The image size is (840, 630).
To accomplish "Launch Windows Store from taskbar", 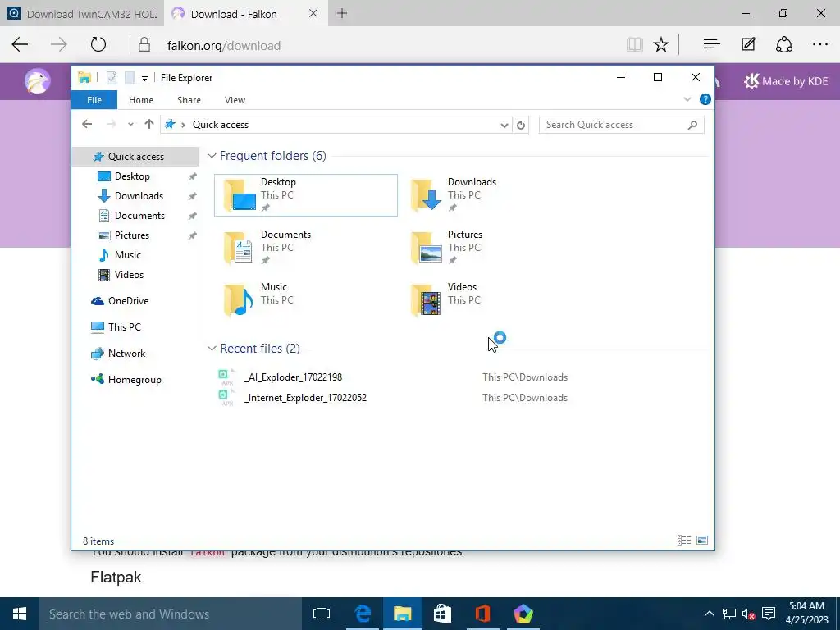I will tap(442, 614).
